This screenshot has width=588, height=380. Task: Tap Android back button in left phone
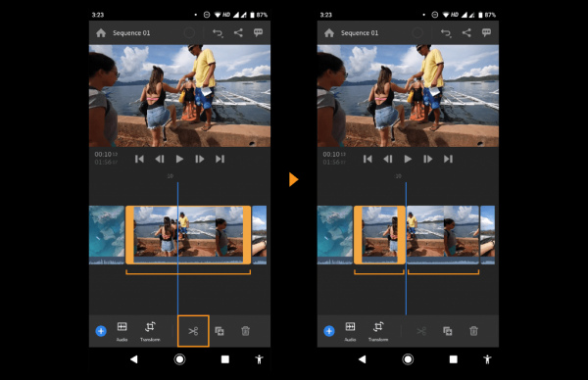tap(134, 359)
